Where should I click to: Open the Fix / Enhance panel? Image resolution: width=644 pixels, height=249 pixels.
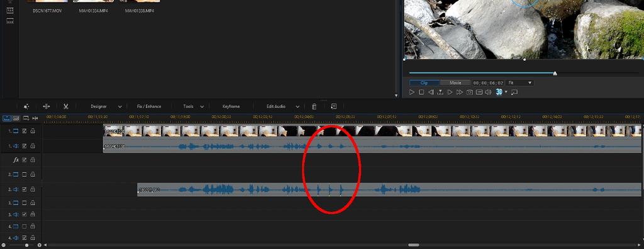[x=148, y=106]
